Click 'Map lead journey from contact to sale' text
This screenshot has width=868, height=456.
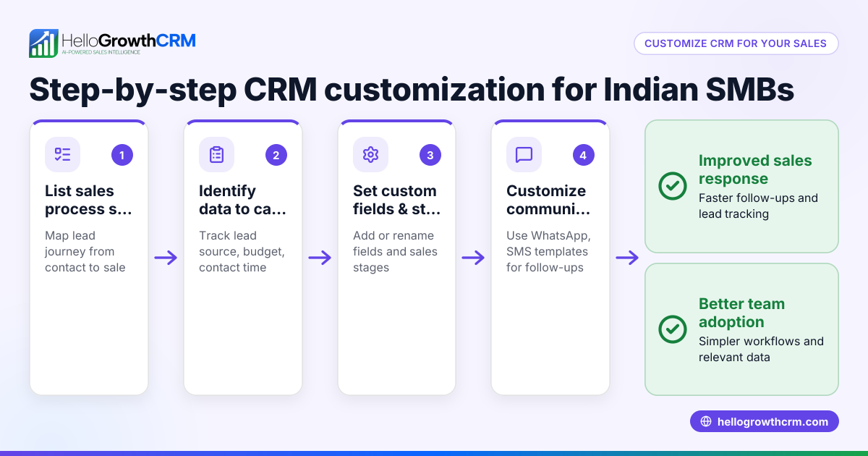pos(85,251)
